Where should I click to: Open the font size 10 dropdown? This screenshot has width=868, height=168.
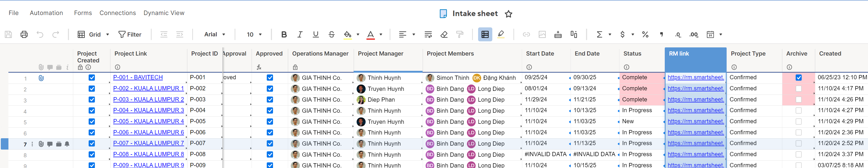(x=254, y=34)
